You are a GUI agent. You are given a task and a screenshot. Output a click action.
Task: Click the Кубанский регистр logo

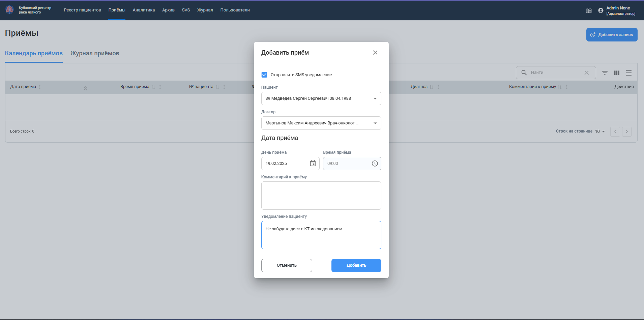pos(9,10)
